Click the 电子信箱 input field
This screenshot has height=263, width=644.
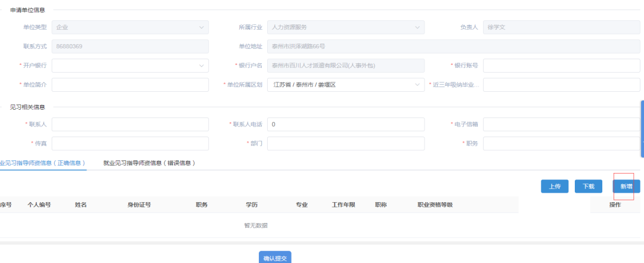pyautogui.click(x=561, y=124)
